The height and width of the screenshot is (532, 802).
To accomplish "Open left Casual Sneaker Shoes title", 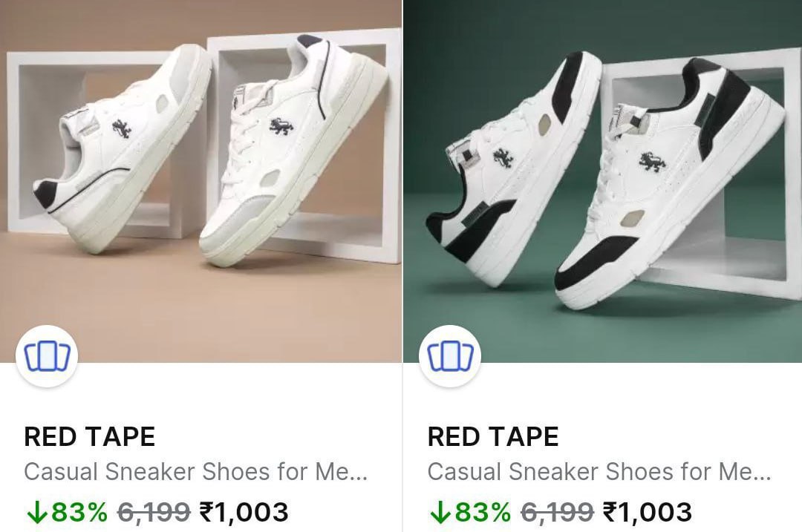I will pos(195,472).
